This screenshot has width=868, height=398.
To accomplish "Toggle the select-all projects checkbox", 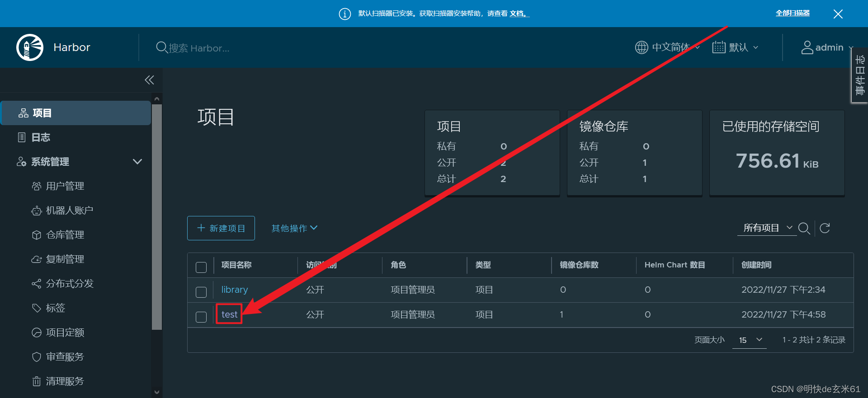I will [x=201, y=267].
